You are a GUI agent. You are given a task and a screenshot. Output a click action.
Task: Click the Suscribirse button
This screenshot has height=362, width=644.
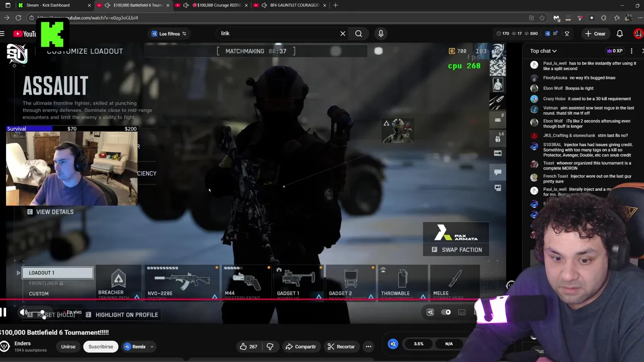(x=101, y=346)
